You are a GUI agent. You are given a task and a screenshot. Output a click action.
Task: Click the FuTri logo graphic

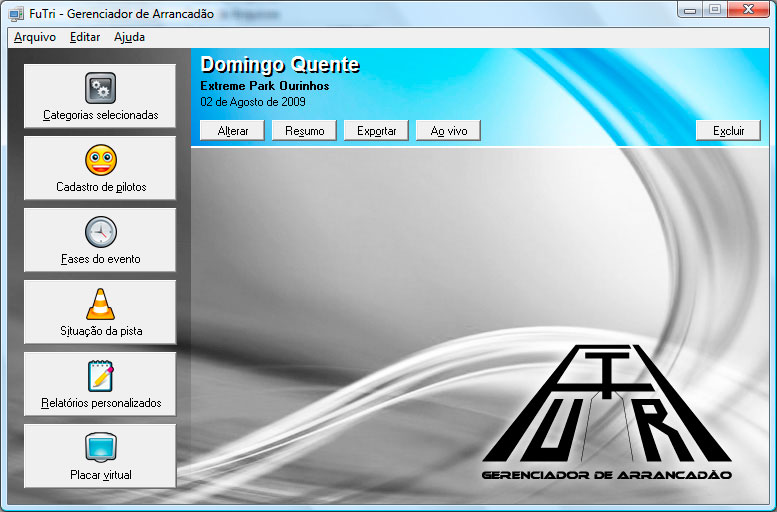point(607,412)
